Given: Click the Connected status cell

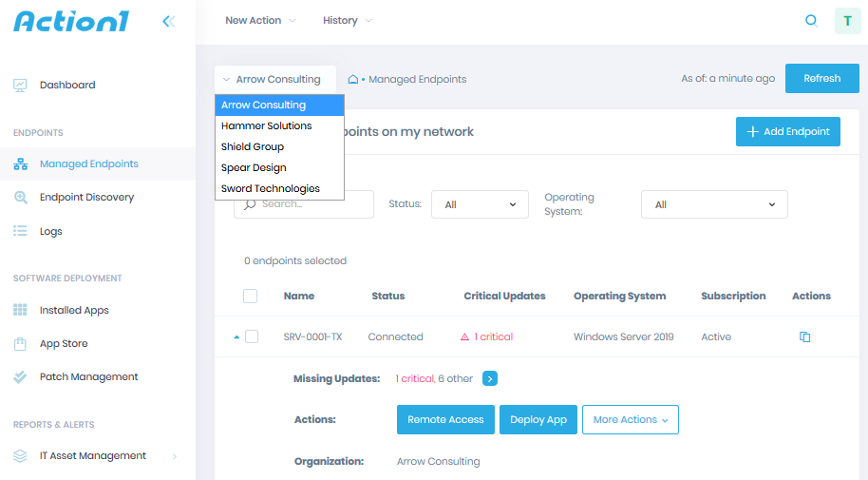Looking at the screenshot, I should [x=395, y=337].
